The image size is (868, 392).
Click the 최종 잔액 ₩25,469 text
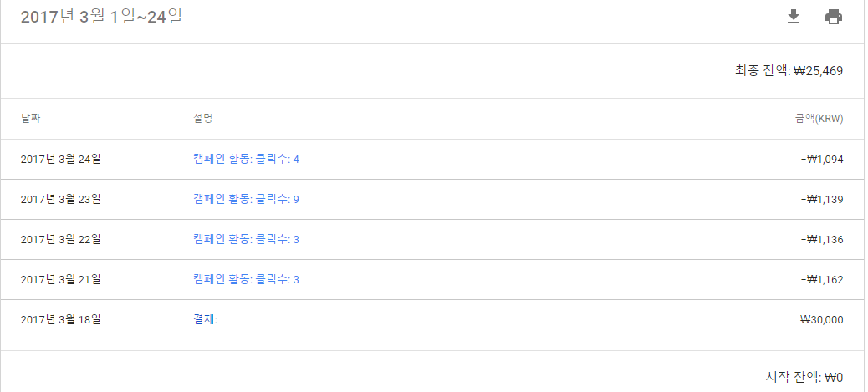[789, 71]
